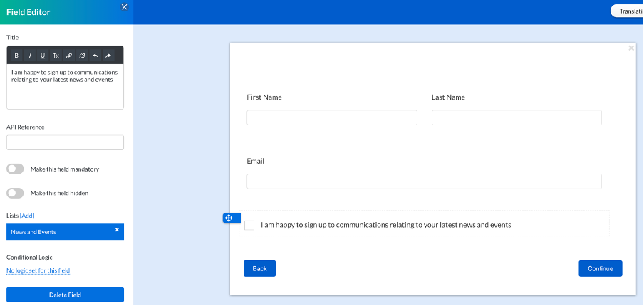Redo the title edit

point(108,56)
